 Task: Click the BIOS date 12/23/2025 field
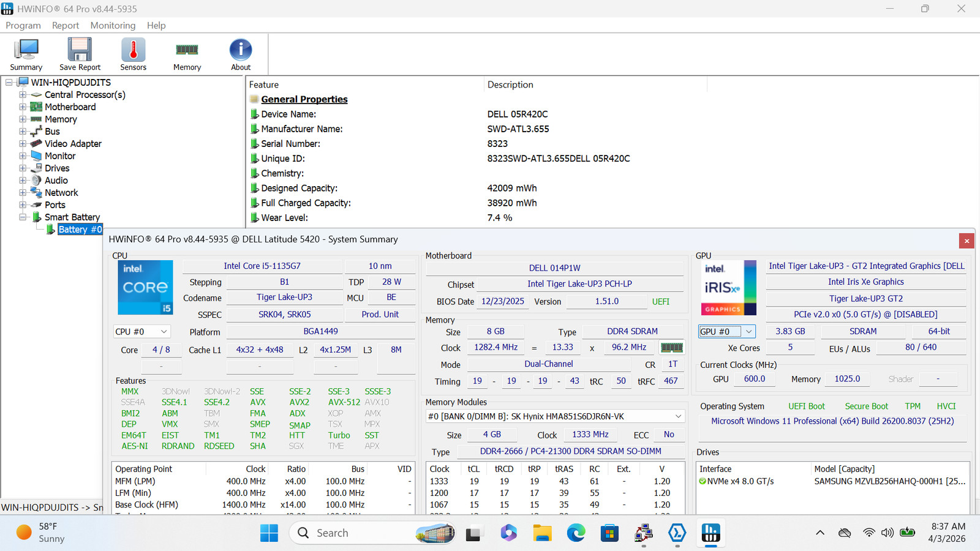point(503,301)
